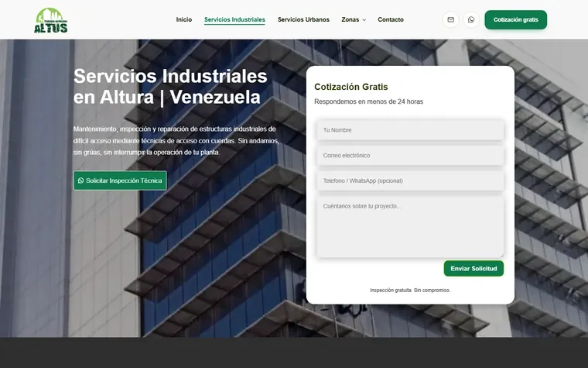Click the paragraph starting with 'Mantenimiento, inspección'
Viewport: 588px width, 368px height.
[176, 140]
